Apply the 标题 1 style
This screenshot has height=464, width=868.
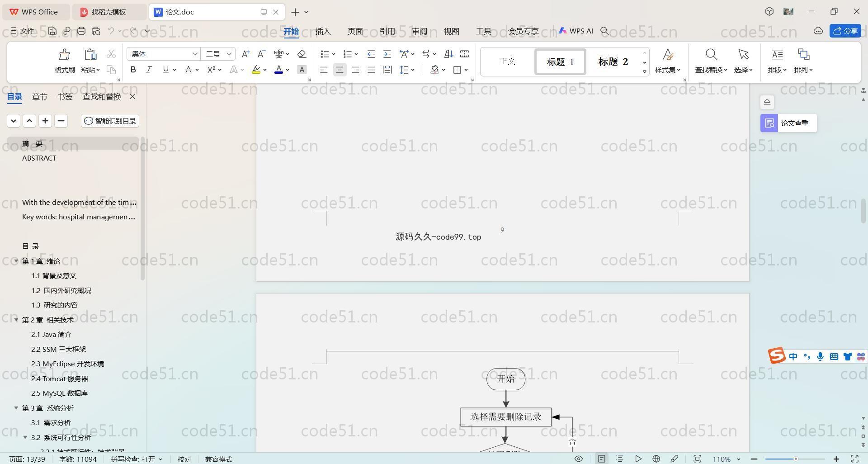coord(560,62)
